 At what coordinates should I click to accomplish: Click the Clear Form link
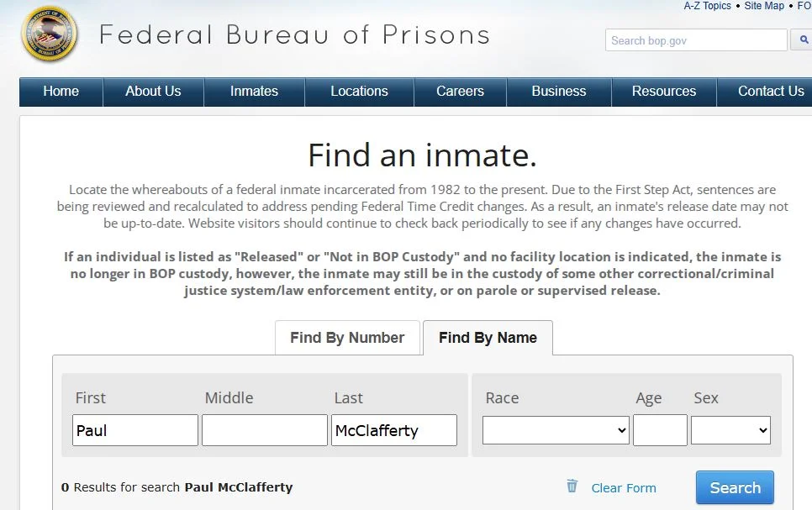pos(624,488)
